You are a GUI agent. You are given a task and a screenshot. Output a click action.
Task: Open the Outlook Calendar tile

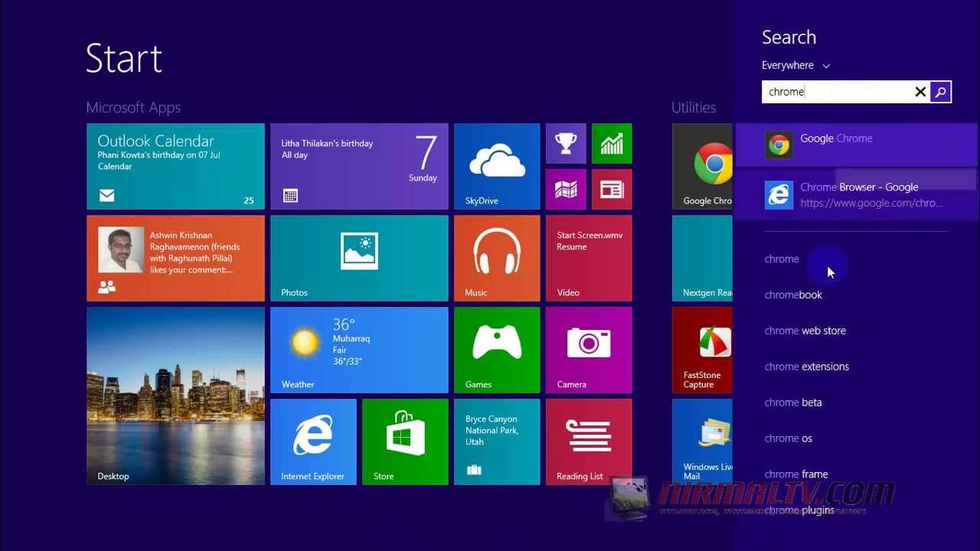pos(175,166)
